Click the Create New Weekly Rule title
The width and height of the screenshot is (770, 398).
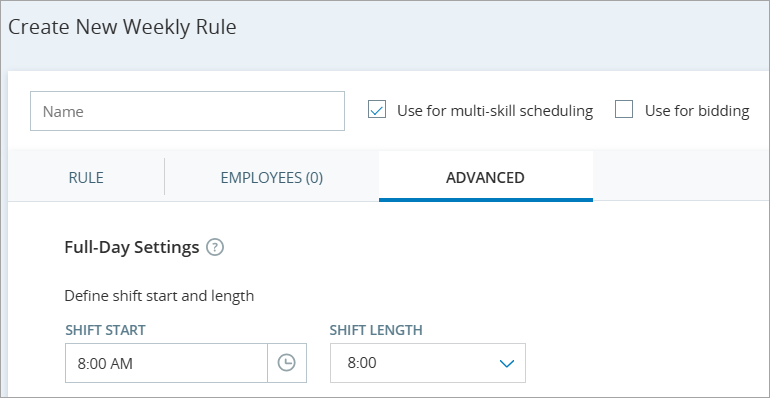(122, 28)
